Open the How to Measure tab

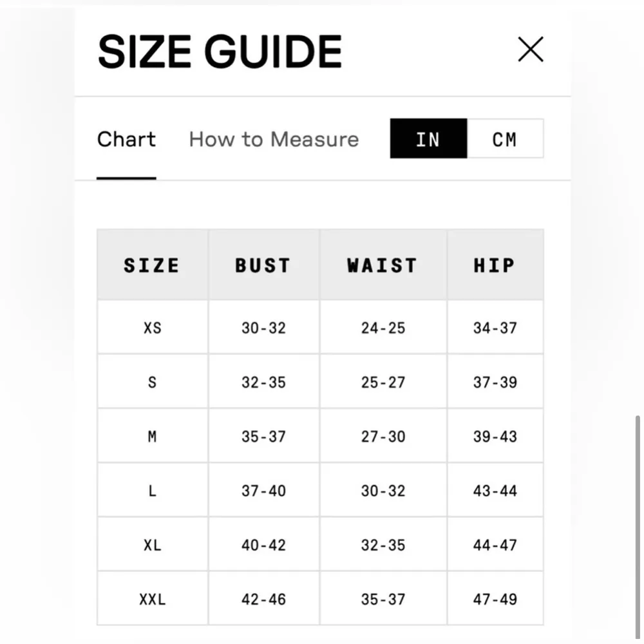pos(274,139)
